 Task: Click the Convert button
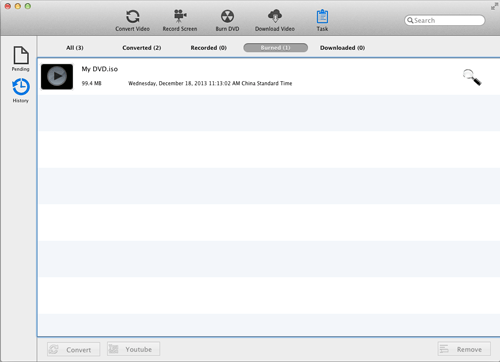tap(73, 349)
